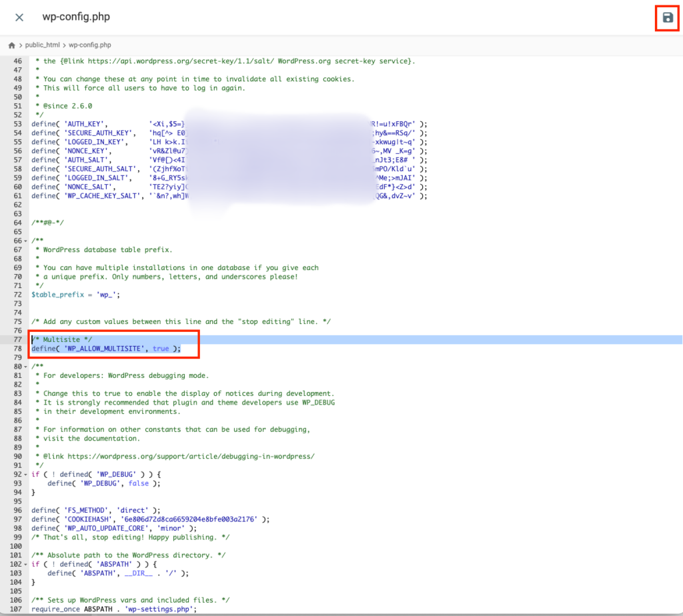The width and height of the screenshot is (683, 616).
Task: Click line number 77 in the gutter
Action: tap(17, 339)
